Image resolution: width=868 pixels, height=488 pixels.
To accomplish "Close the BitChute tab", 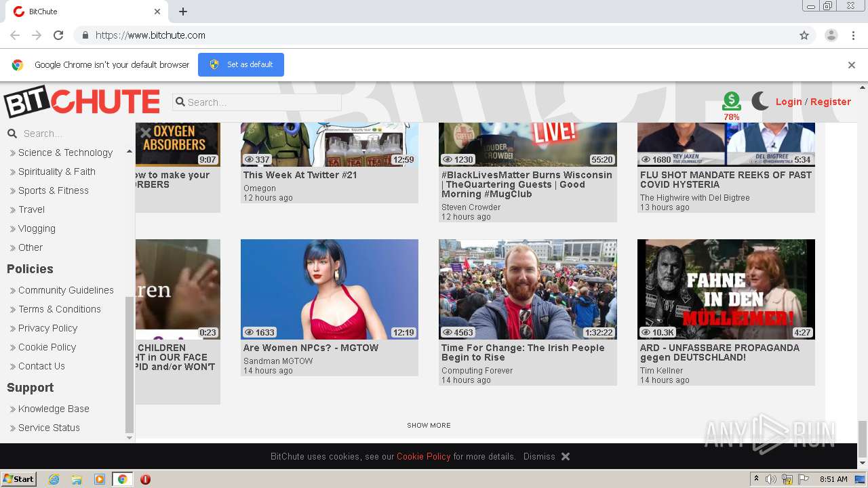I will click(x=157, y=12).
